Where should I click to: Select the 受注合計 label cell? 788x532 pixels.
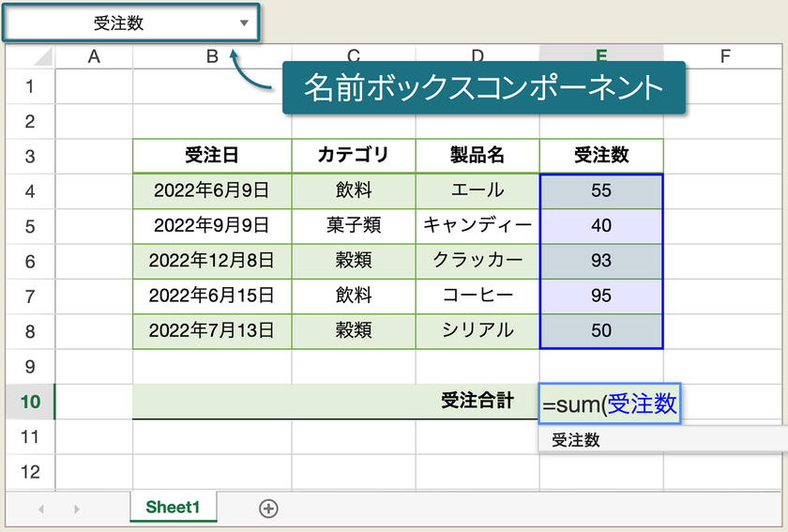pos(477,402)
